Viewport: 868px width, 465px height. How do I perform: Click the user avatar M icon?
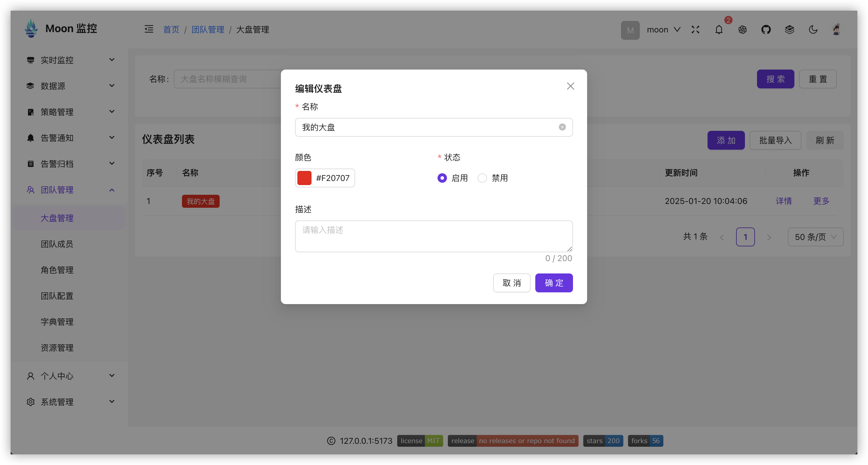630,29
